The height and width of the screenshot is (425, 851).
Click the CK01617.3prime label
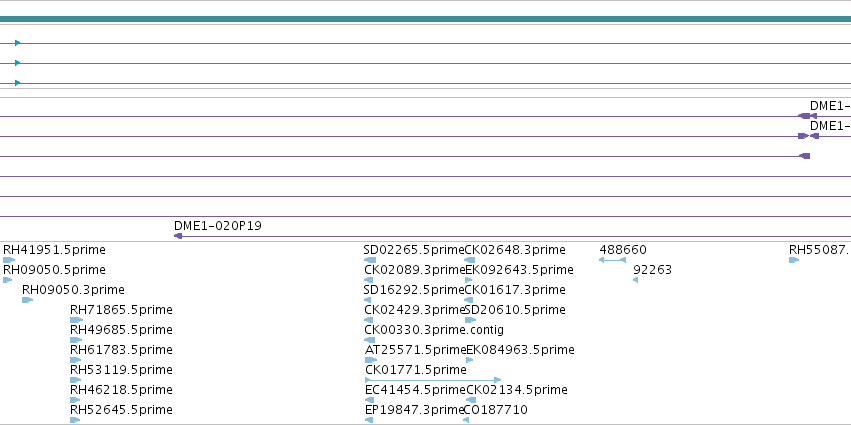click(x=515, y=290)
